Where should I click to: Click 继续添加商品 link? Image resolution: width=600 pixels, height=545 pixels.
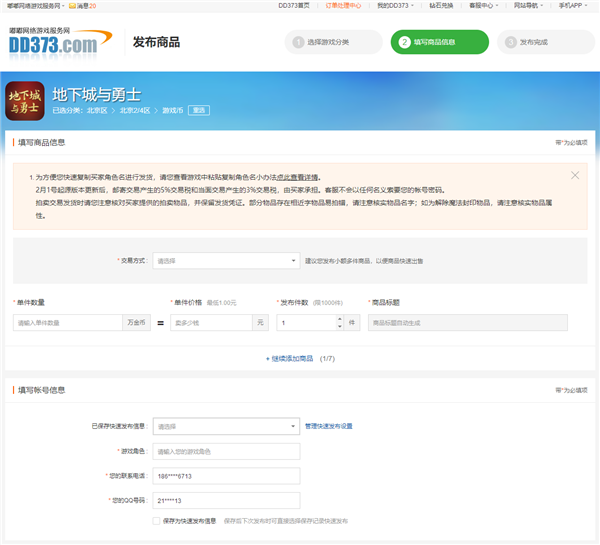pos(289,359)
